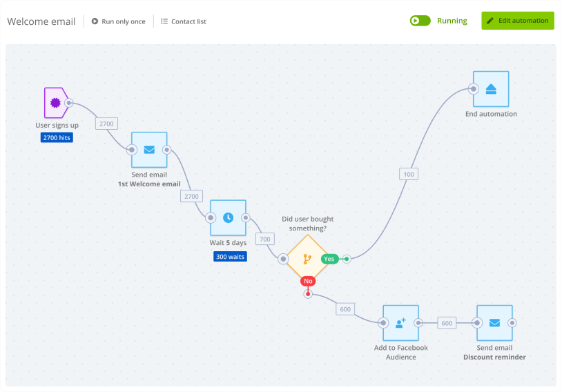Click the Edit automation button

(x=518, y=21)
